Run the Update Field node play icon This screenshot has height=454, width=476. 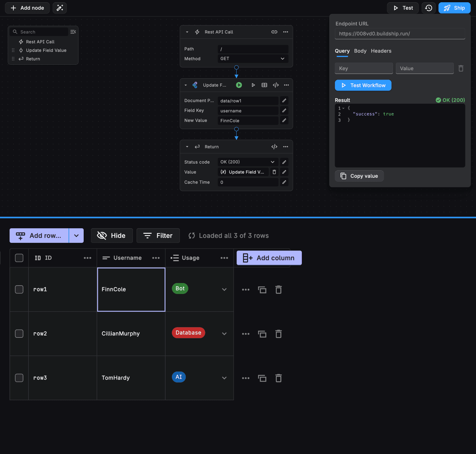pyautogui.click(x=253, y=85)
